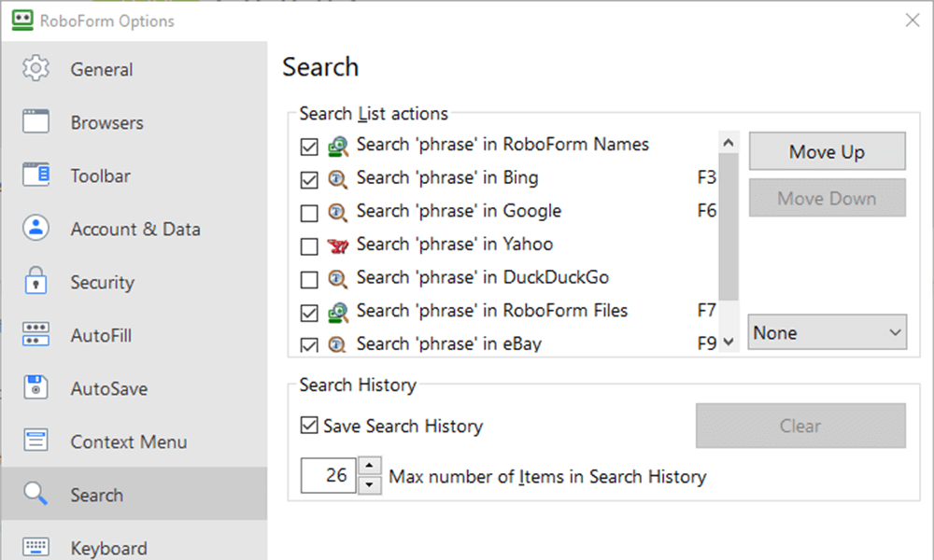Click the Move Up button
Viewport: 934px width, 560px height.
[827, 151]
